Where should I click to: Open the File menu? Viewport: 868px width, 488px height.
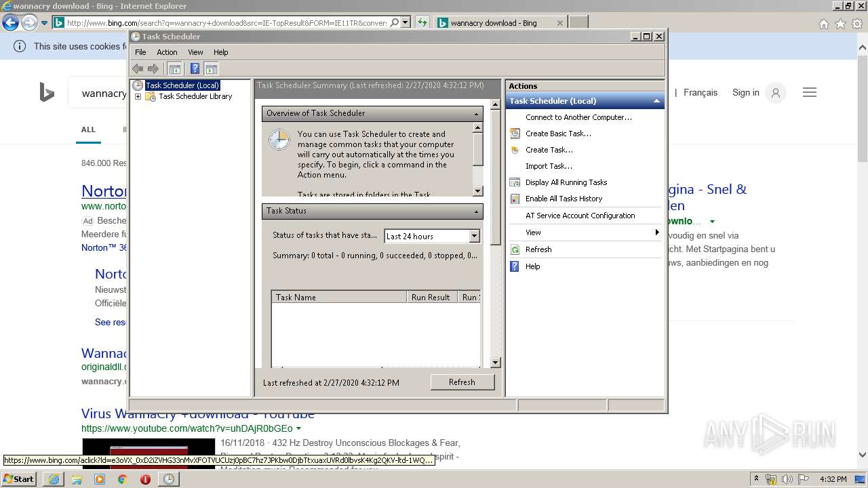(140, 52)
